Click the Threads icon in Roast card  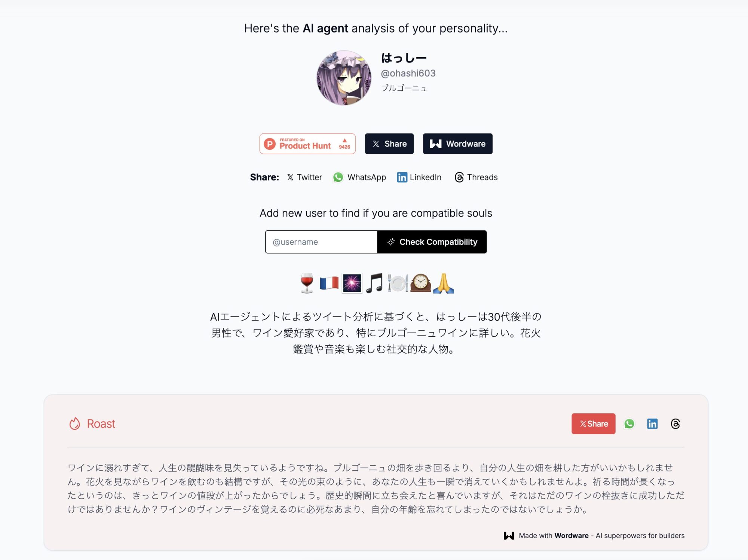click(x=675, y=423)
